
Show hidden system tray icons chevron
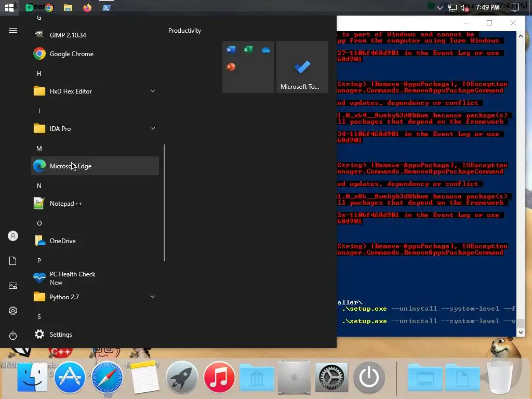[x=440, y=7]
